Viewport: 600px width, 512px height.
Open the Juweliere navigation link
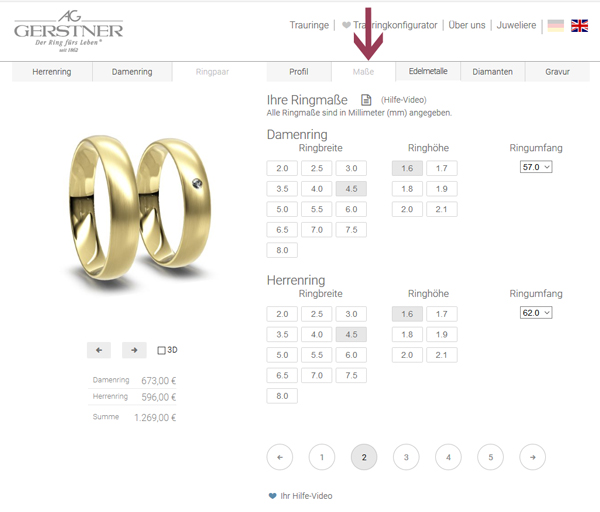516,25
